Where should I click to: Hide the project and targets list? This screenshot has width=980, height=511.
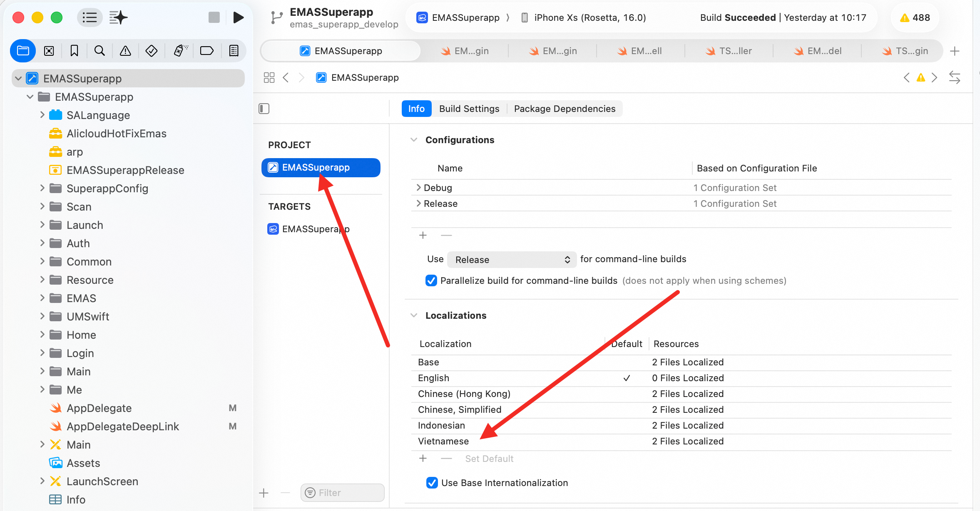264,109
